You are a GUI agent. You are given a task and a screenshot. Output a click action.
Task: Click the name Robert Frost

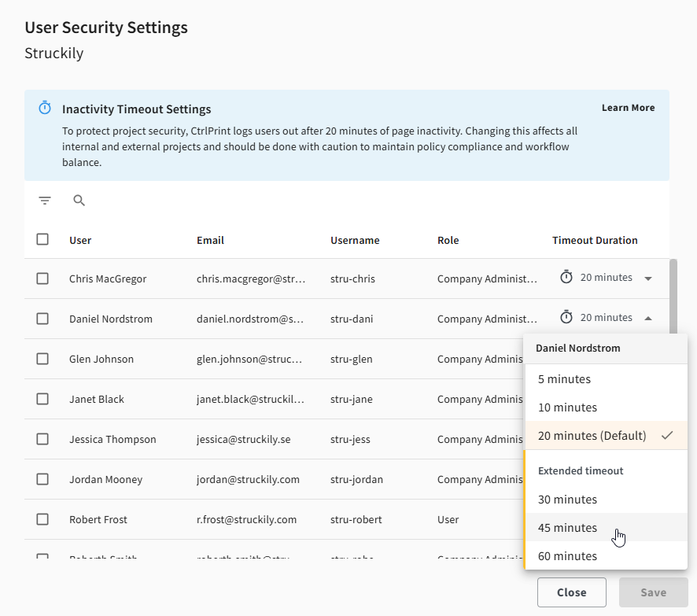[x=98, y=519]
